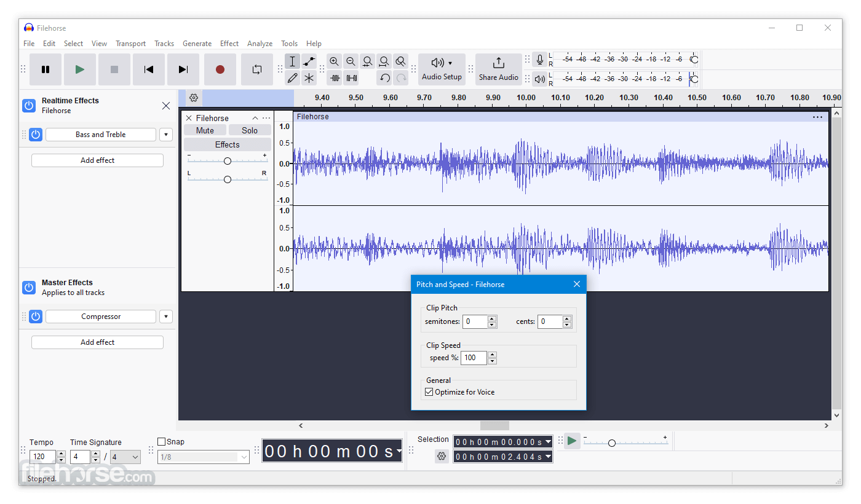Close the Filehorse track with X

click(189, 118)
